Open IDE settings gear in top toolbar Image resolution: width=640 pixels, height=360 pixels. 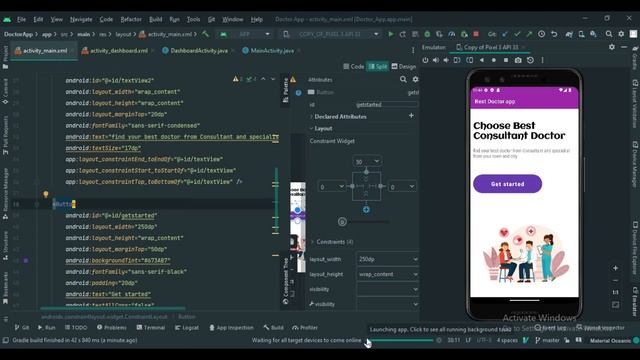click(x=621, y=34)
